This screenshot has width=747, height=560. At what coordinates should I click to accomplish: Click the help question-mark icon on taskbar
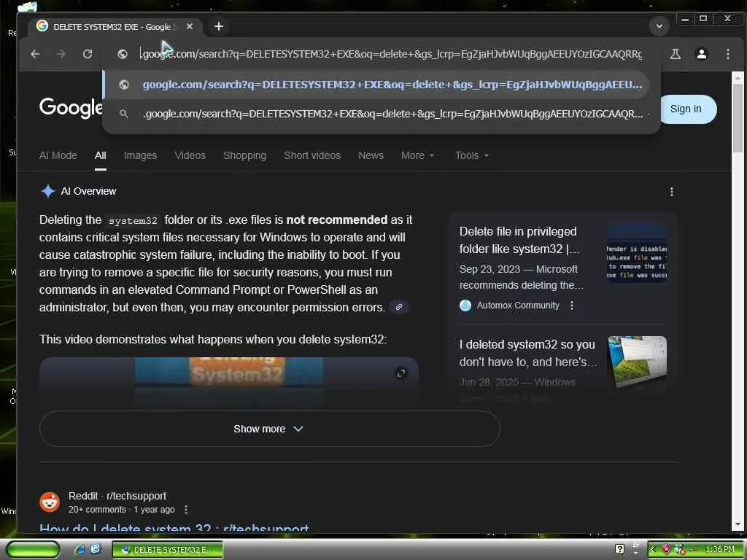coord(619,549)
